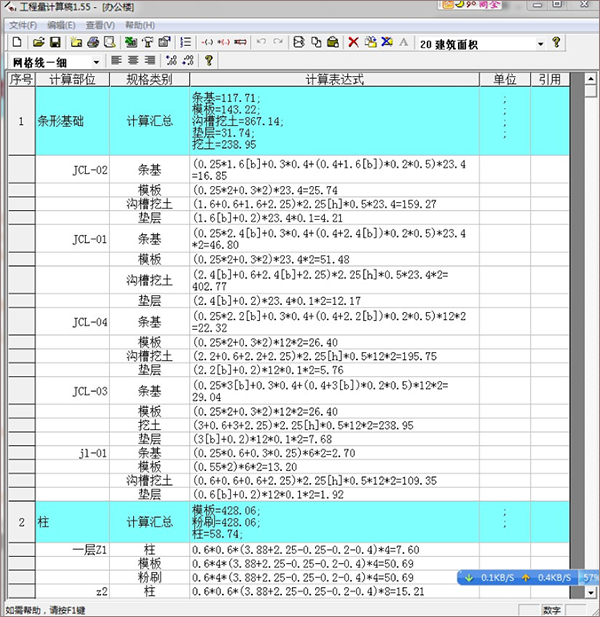Viewport: 600px width, 617px height.
Task: Align text left with the left align icon
Action: pos(116,60)
